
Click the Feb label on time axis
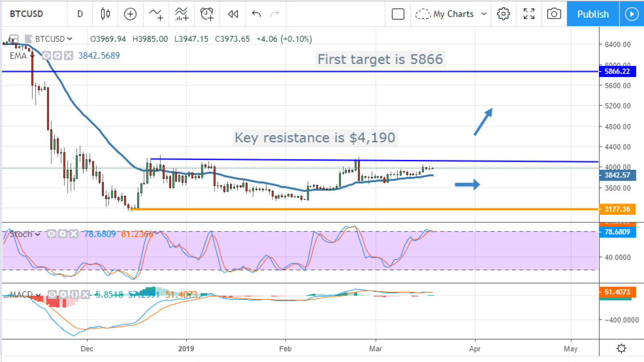point(285,349)
